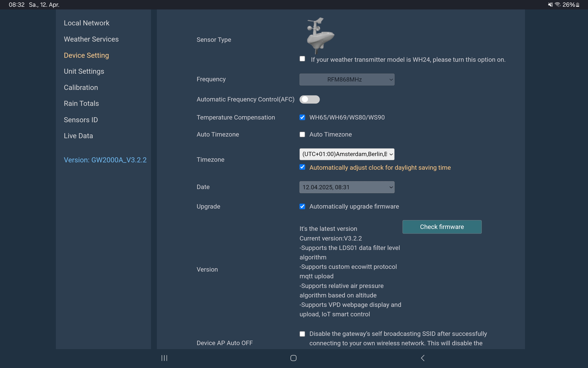Show Live Data page

click(78, 136)
